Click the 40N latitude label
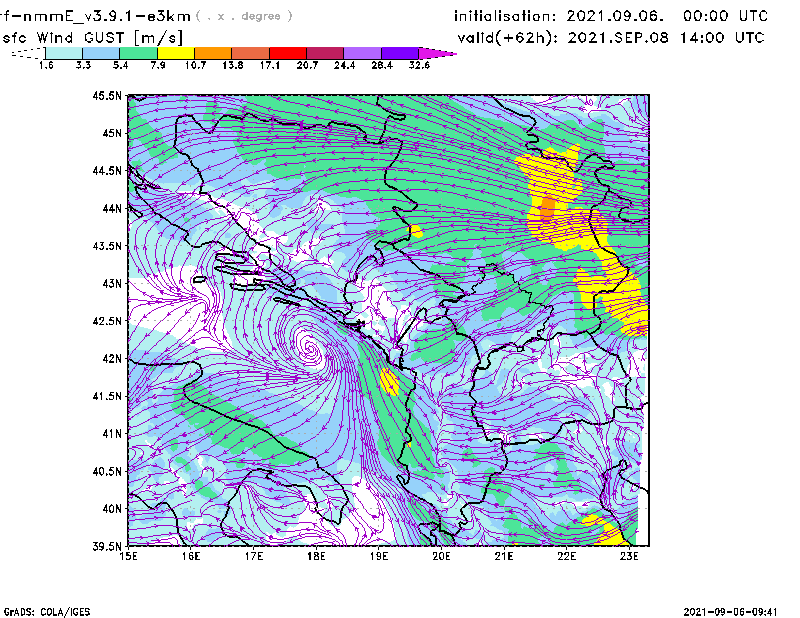This screenshot has width=800, height=618. pyautogui.click(x=113, y=509)
